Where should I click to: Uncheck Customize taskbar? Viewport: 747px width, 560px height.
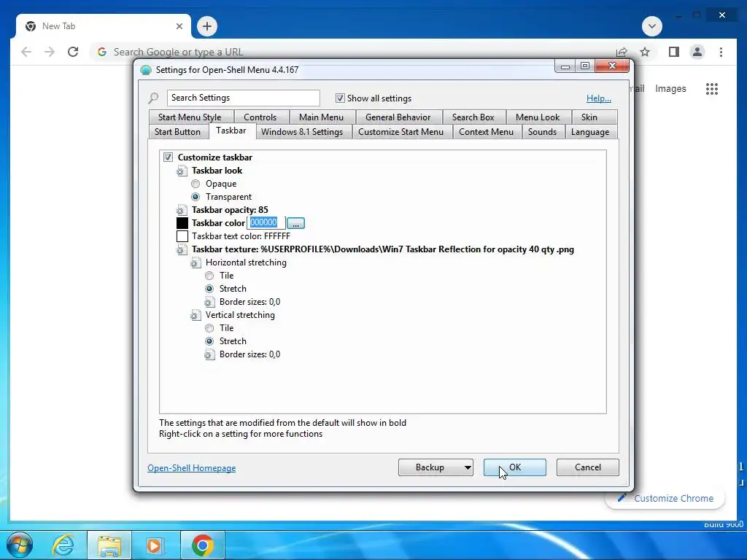click(x=169, y=157)
